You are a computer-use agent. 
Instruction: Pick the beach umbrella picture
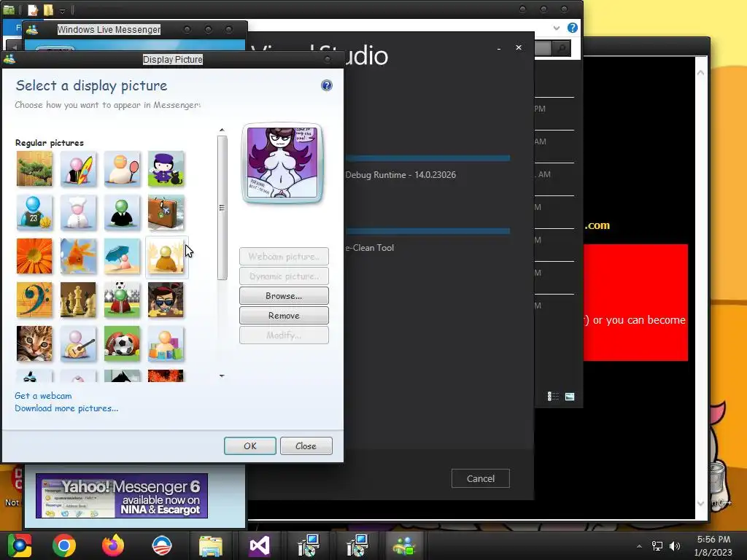122,256
